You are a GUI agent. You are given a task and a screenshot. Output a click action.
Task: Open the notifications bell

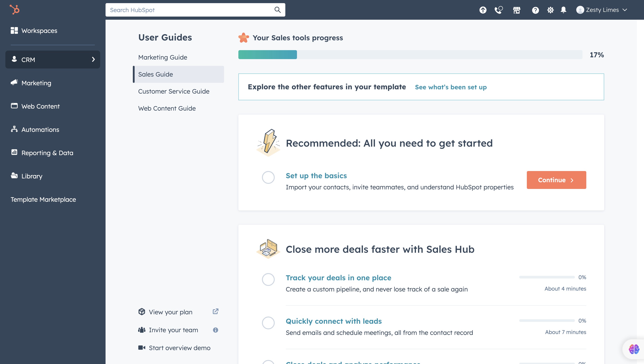pyautogui.click(x=563, y=10)
